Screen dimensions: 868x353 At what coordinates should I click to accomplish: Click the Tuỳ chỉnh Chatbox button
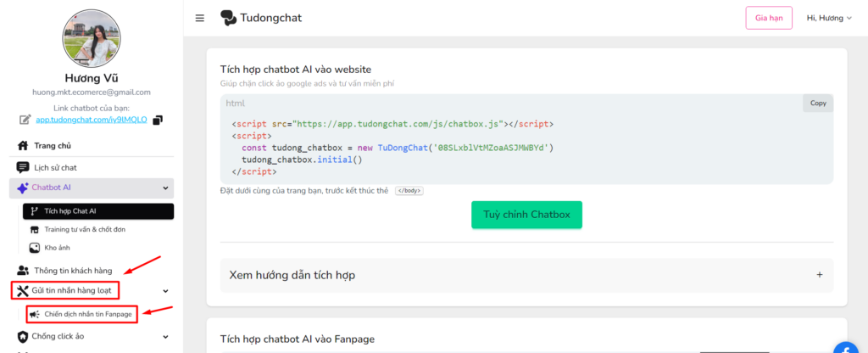526,215
